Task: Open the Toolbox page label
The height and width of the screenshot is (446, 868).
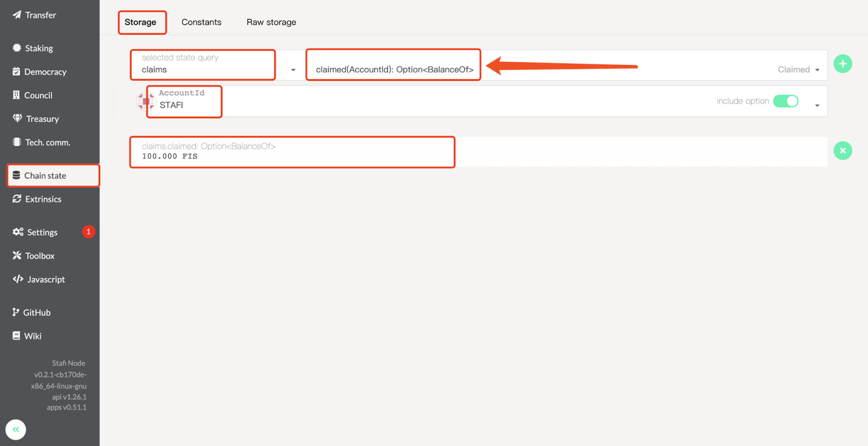Action: click(40, 256)
